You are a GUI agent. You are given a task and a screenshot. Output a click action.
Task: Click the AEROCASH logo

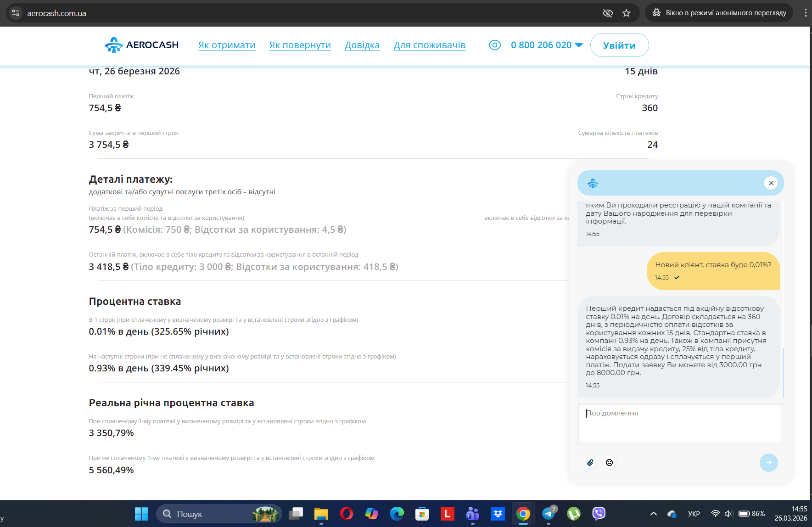click(141, 45)
